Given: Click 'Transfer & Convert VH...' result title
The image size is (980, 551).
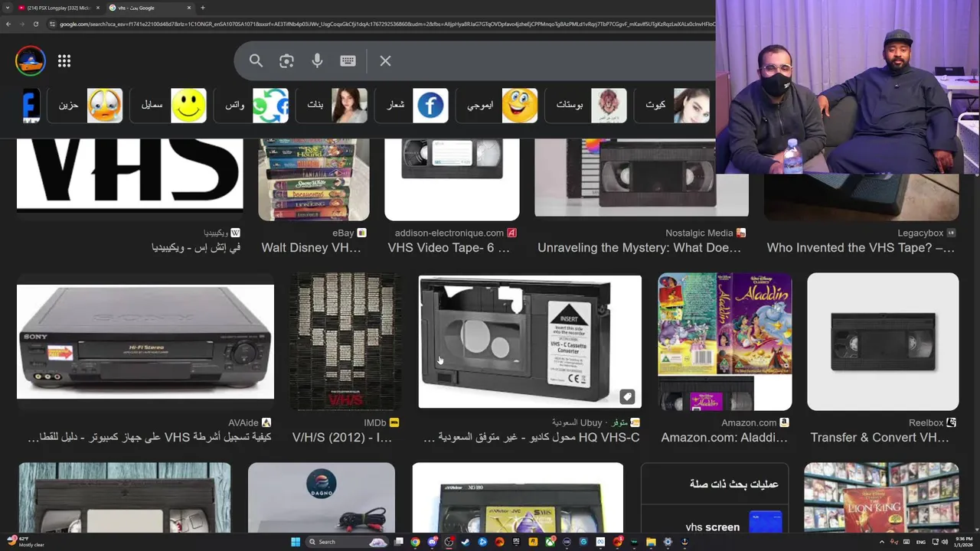Looking at the screenshot, I should [880, 437].
